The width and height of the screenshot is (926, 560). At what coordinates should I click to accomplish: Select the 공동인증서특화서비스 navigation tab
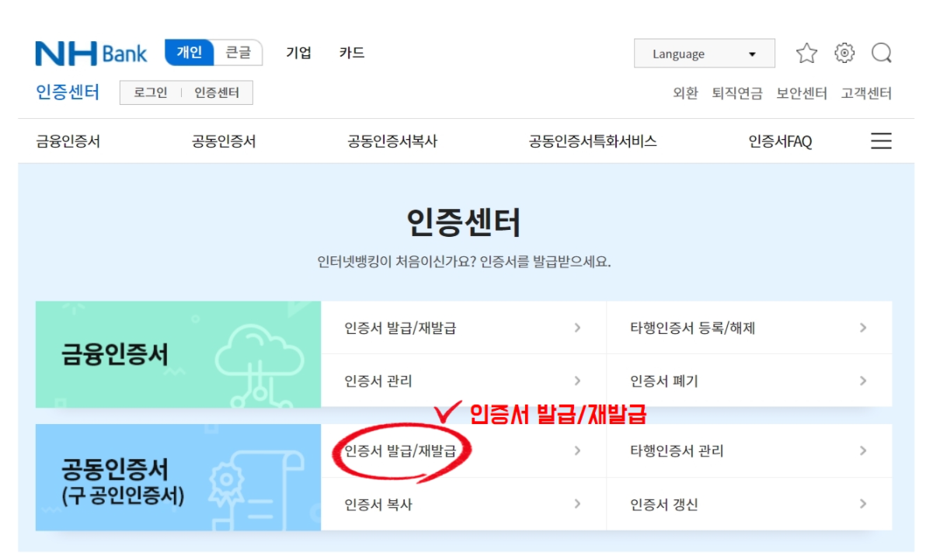point(592,141)
